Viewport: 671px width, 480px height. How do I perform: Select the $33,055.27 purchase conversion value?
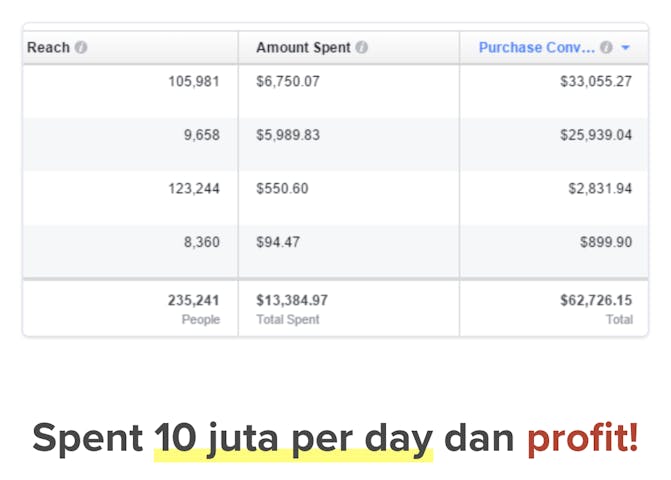[596, 81]
